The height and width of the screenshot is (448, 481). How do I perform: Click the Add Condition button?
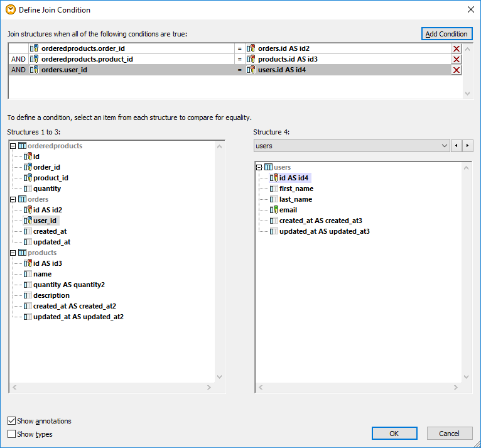(446, 34)
